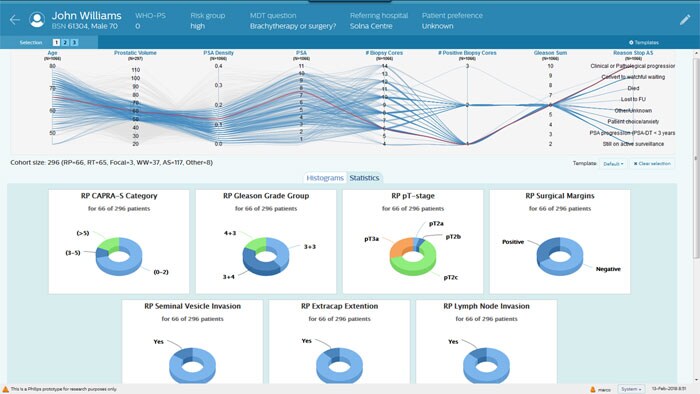Click the scrollbar down arrow
Screen dimensions: 700x394
coord(696,380)
